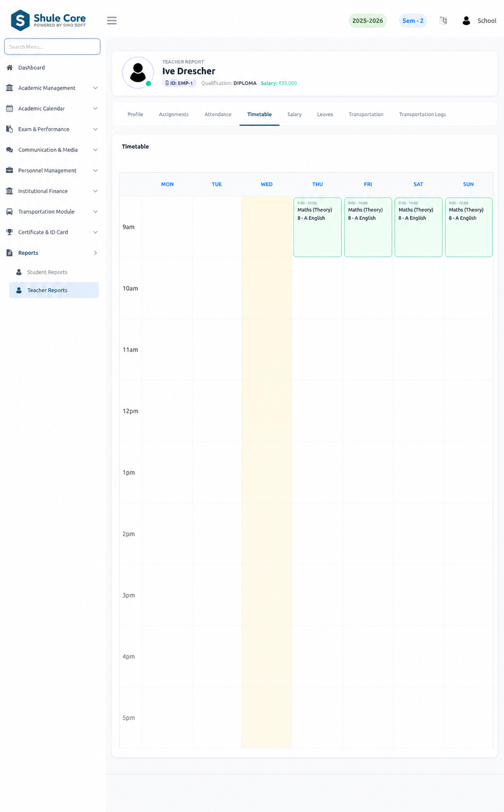
Task: Open the School account menu
Action: 479,20
